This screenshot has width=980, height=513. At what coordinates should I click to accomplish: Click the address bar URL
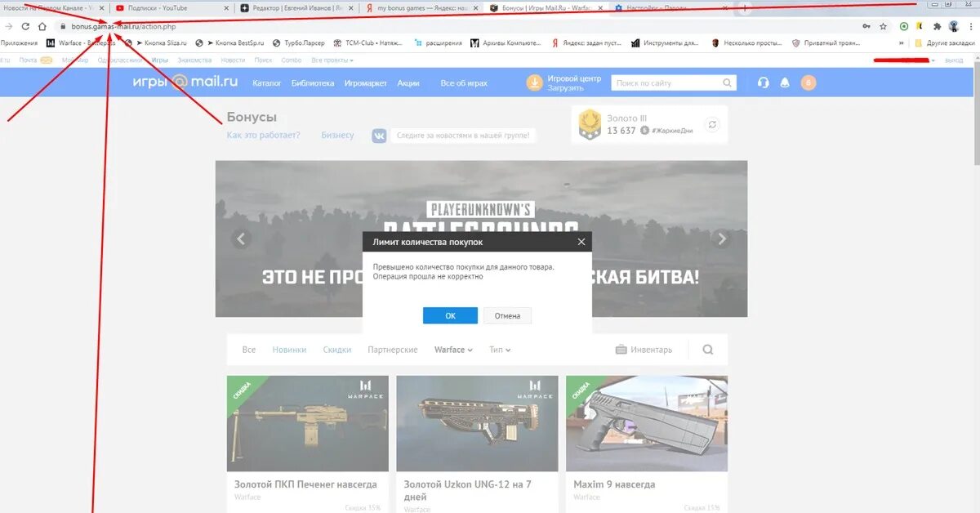[123, 26]
